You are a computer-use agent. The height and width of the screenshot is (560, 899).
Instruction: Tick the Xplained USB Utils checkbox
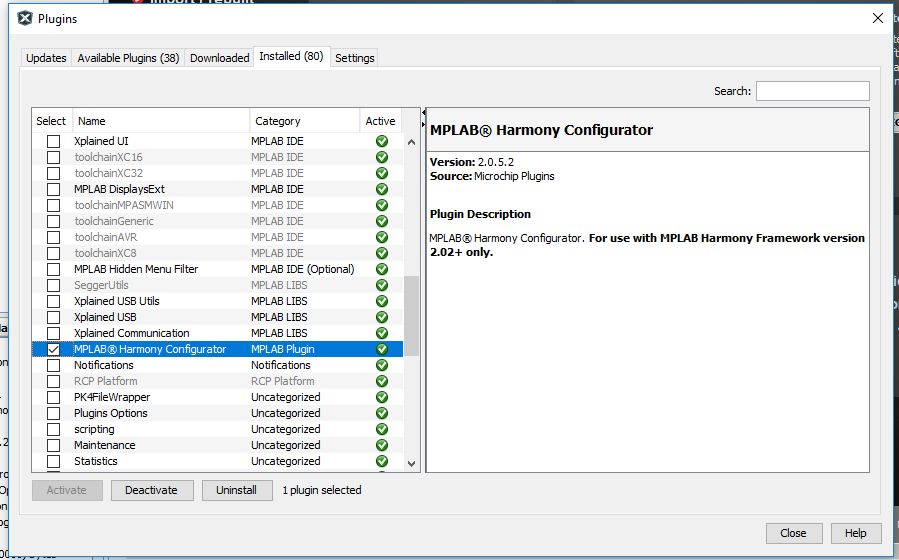53,301
